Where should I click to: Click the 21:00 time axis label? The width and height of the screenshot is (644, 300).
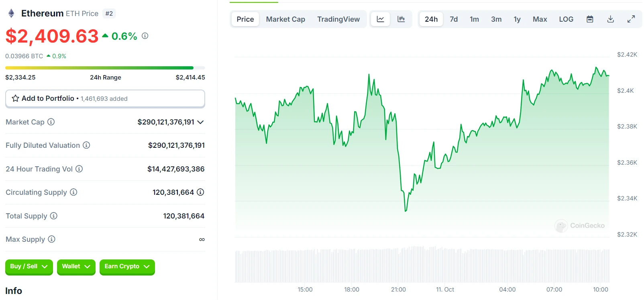tap(398, 289)
